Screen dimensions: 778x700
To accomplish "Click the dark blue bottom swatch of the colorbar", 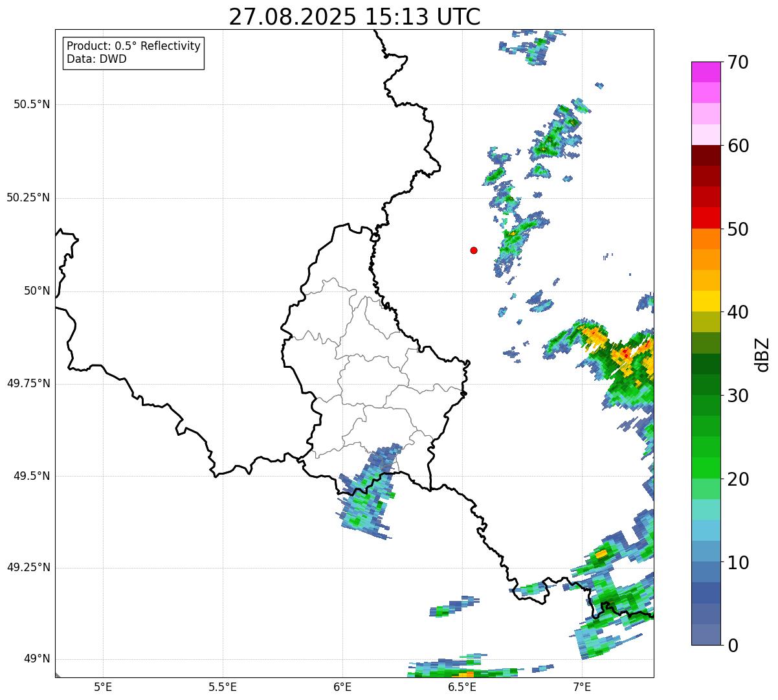I will pos(706,635).
